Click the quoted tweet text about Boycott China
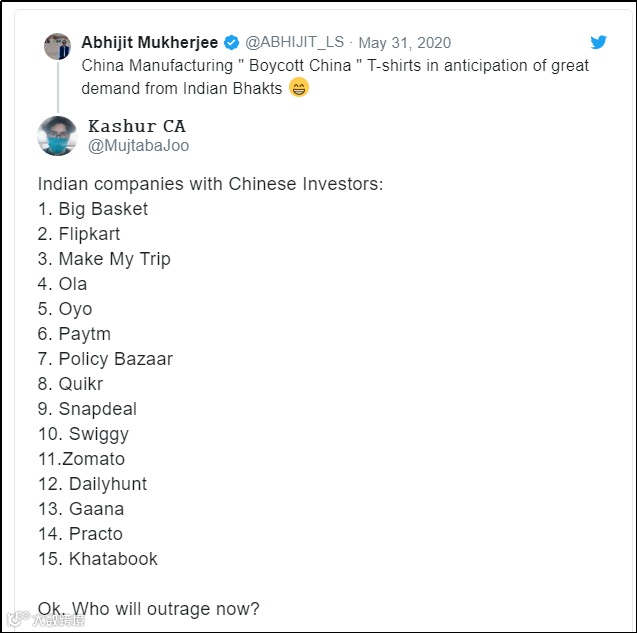Screen dimensions: 637x633 click(335, 77)
